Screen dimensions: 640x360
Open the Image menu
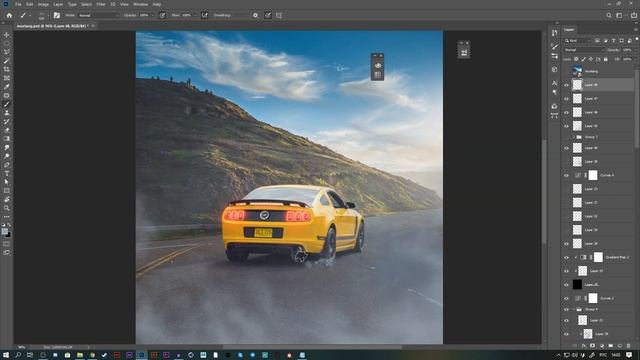(43, 4)
